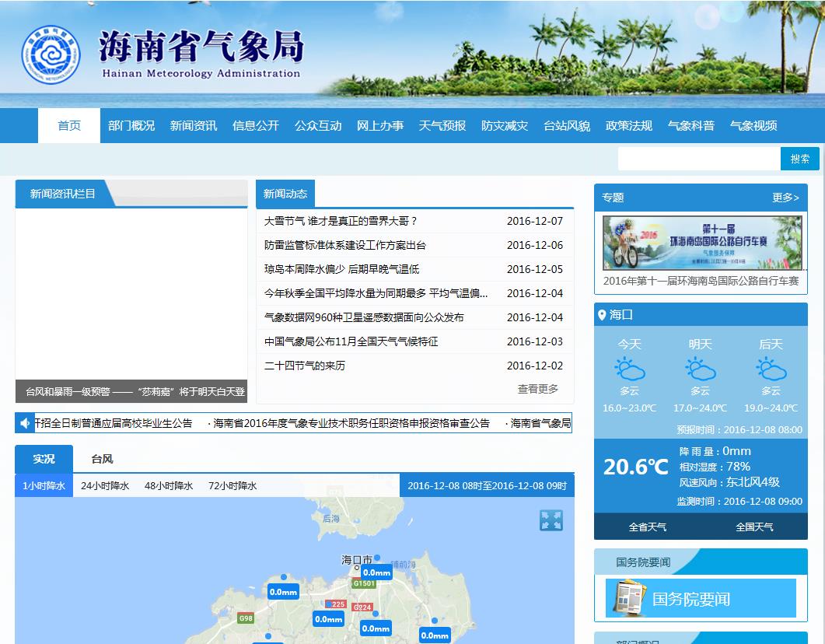The image size is (825, 644).
Task: Open the 全日制普通应届高校毕业生公告 ticker item
Action: point(114,423)
